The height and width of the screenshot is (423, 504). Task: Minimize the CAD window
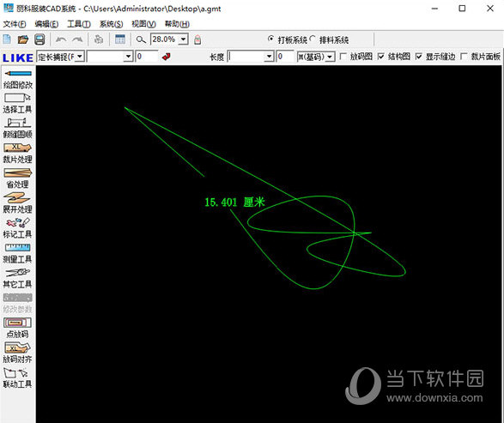pos(434,9)
